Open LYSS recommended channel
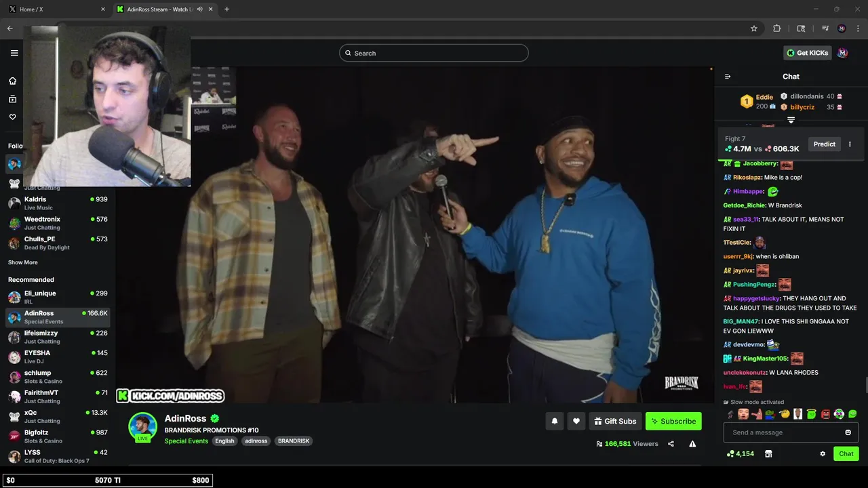 point(58,456)
